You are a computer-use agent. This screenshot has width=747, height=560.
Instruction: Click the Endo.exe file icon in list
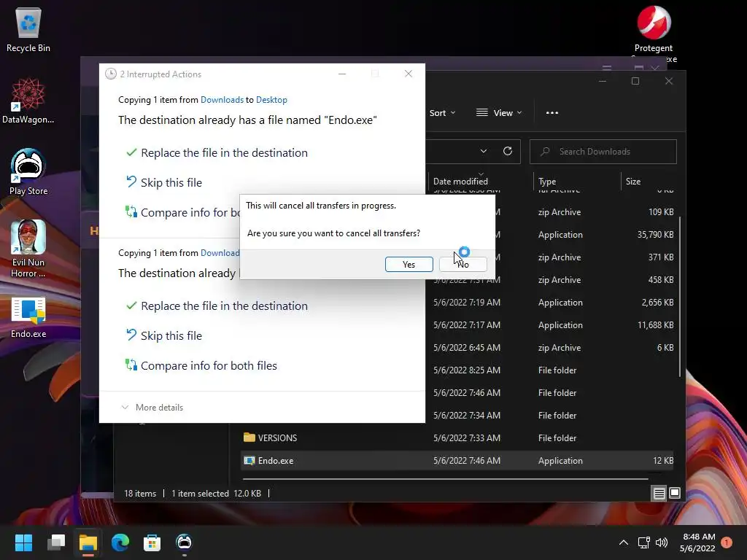(249, 461)
